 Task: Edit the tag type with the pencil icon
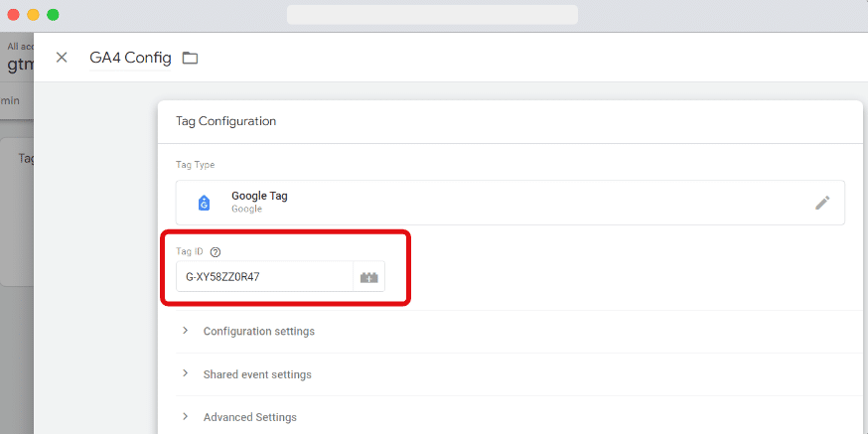pyautogui.click(x=822, y=203)
